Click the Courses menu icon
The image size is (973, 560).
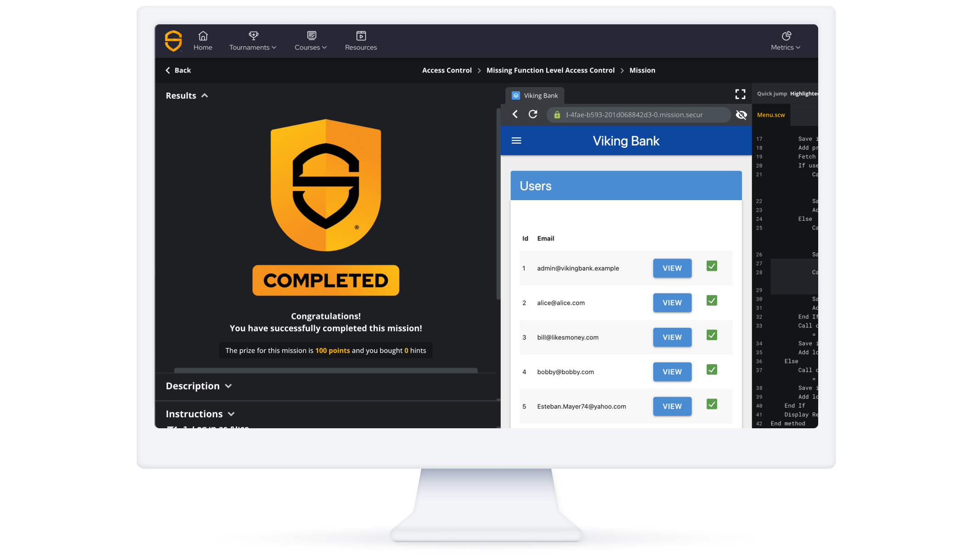coord(311,35)
